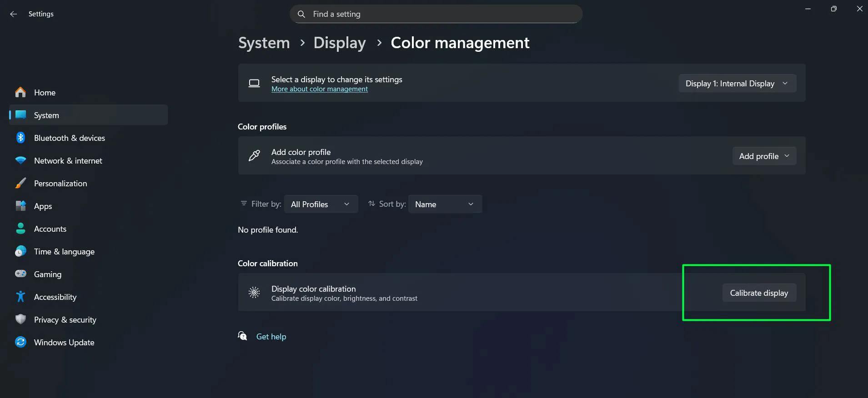Screen dimensions: 868x398
Task: Close the Settings window
Action: click(859, 9)
